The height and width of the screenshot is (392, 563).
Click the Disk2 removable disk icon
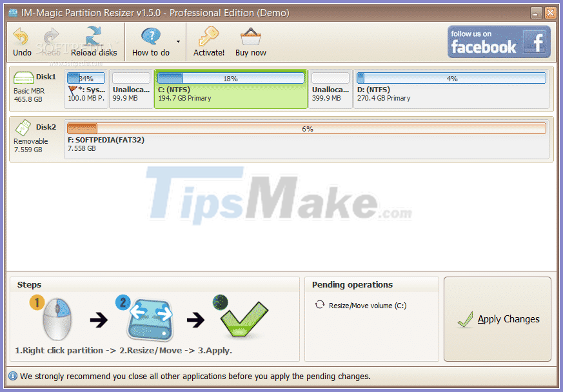point(23,127)
